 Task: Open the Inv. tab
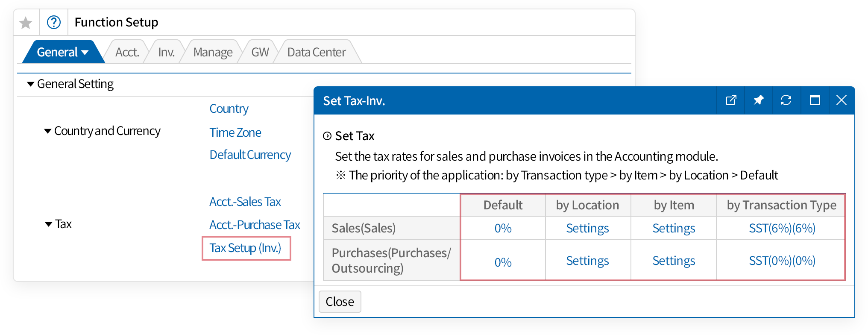[166, 53]
